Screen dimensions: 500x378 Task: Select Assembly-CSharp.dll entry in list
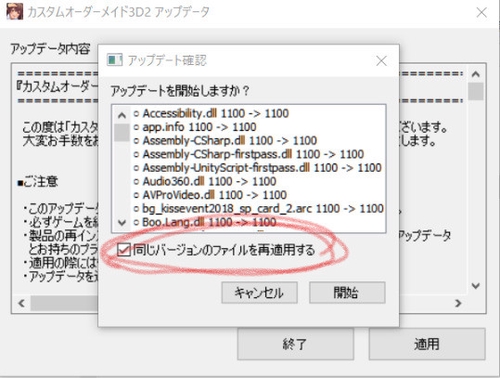pyautogui.click(x=225, y=141)
